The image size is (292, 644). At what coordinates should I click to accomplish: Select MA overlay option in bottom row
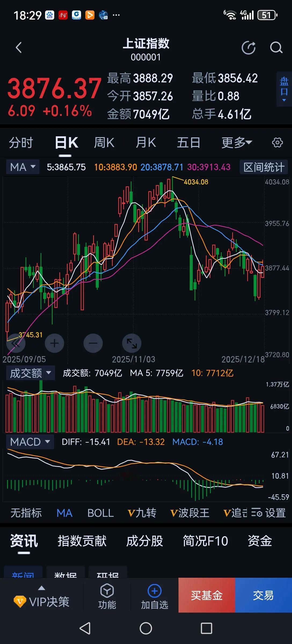coord(64,513)
